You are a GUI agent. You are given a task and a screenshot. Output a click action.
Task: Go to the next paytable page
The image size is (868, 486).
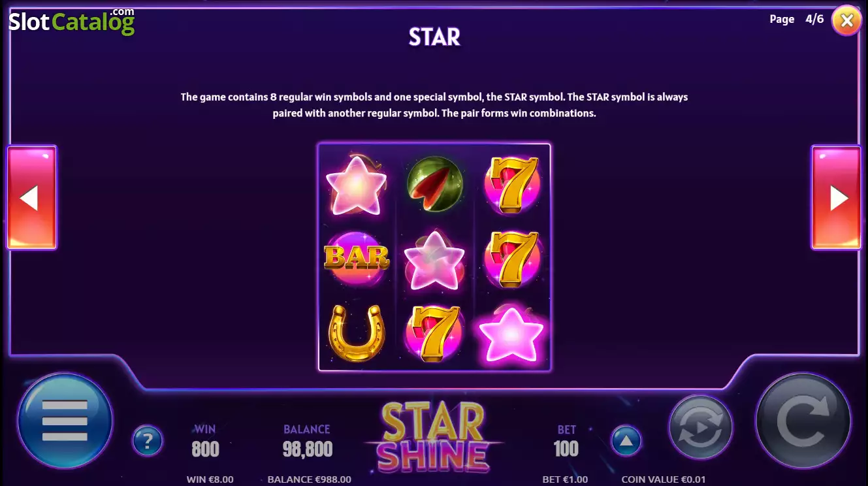[836, 197]
